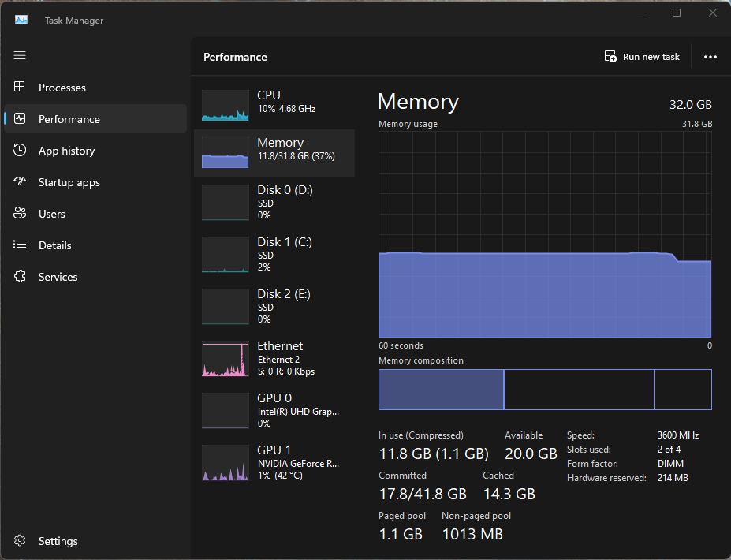
Task: Toggle the hamburger navigation menu
Action: point(20,55)
